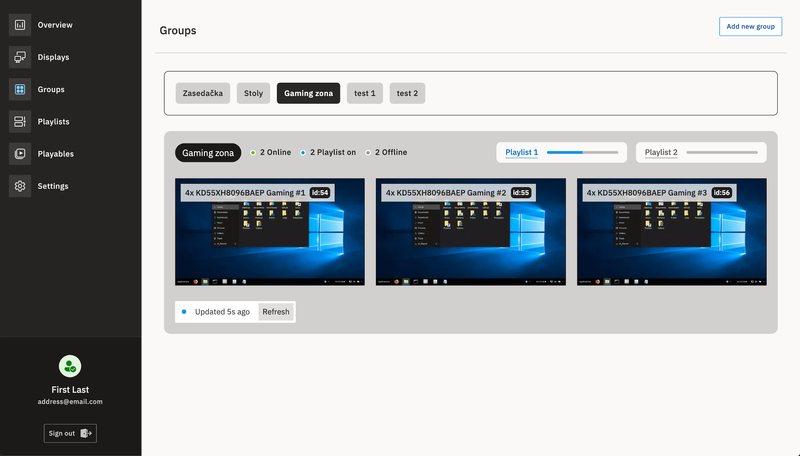The image size is (800, 456).
Task: Open the Gaming #2 display thumbnail
Action: (471, 232)
